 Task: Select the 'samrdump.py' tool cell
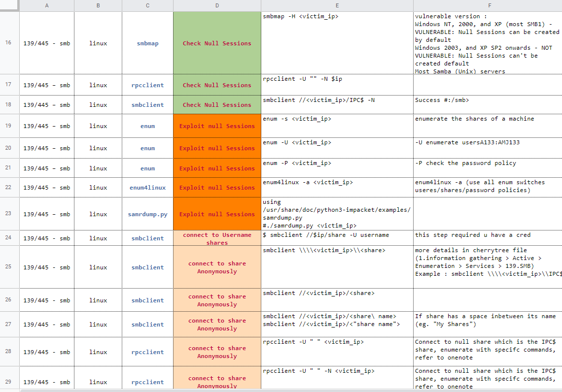pyautogui.click(x=147, y=214)
